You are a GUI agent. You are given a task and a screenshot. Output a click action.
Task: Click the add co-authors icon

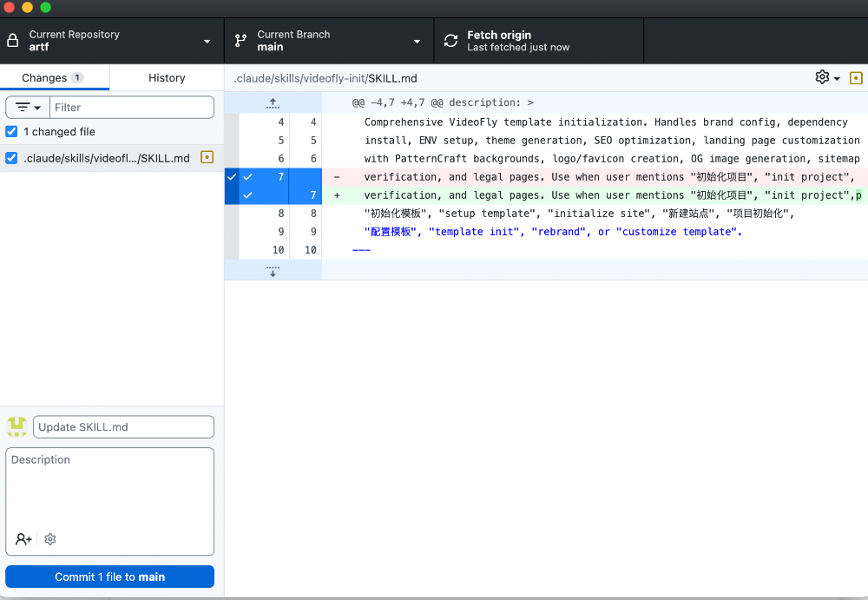[23, 539]
